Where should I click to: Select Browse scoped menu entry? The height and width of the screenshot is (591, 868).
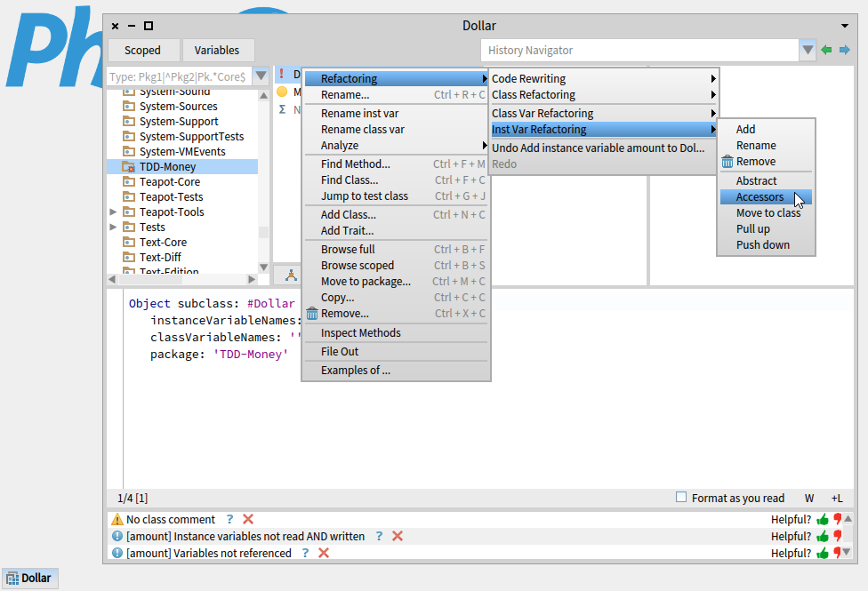pyautogui.click(x=396, y=266)
